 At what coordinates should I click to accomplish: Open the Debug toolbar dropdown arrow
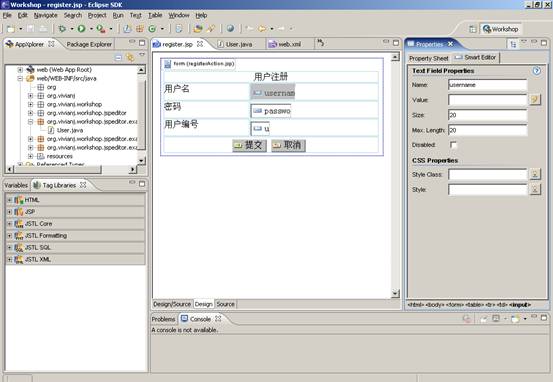(x=72, y=29)
